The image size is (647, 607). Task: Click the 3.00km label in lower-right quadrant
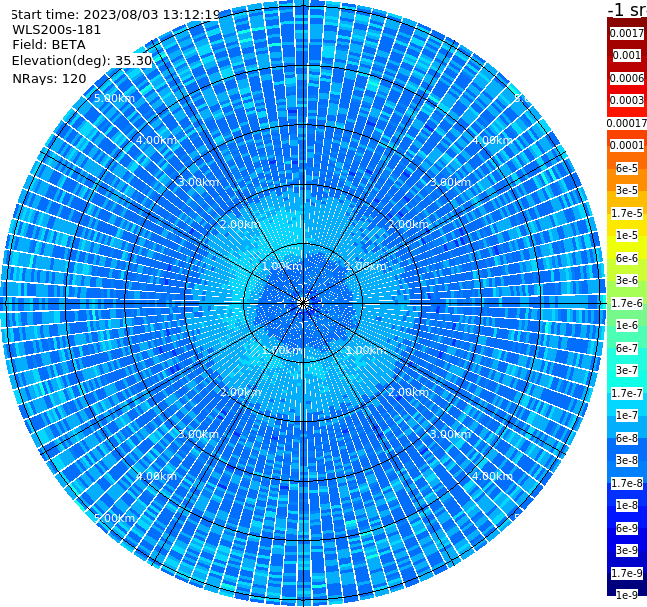point(450,434)
